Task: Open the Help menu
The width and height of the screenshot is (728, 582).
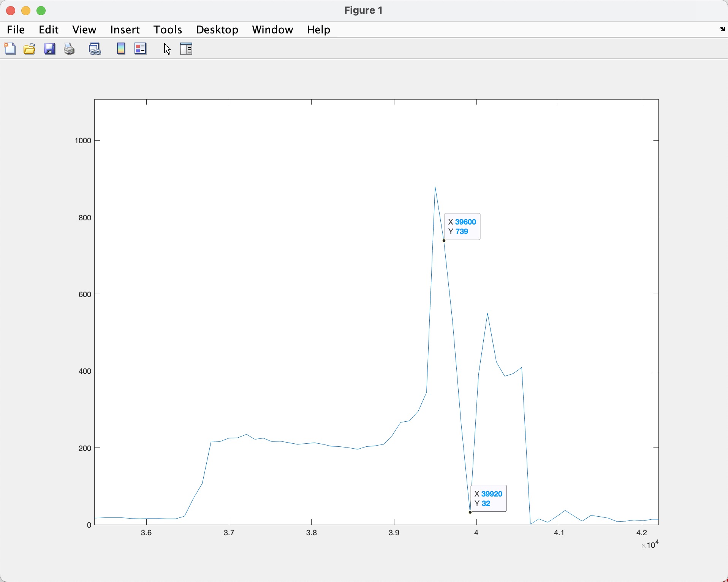Action: tap(319, 30)
